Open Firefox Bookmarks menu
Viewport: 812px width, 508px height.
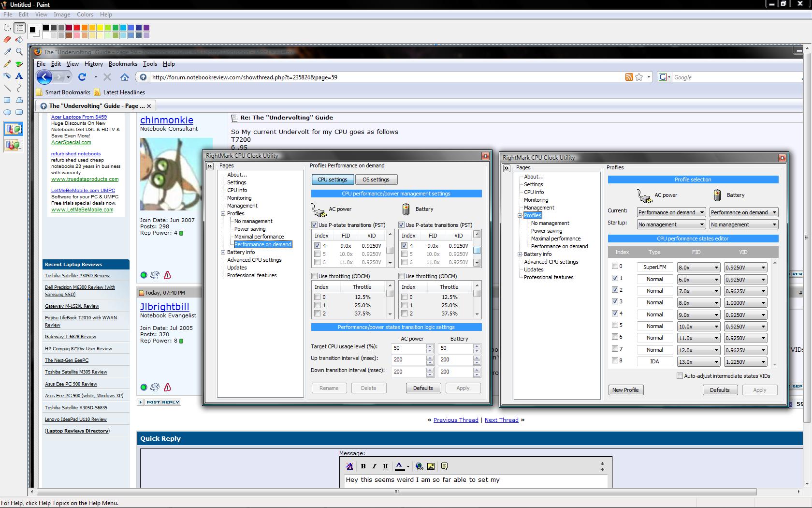(123, 64)
